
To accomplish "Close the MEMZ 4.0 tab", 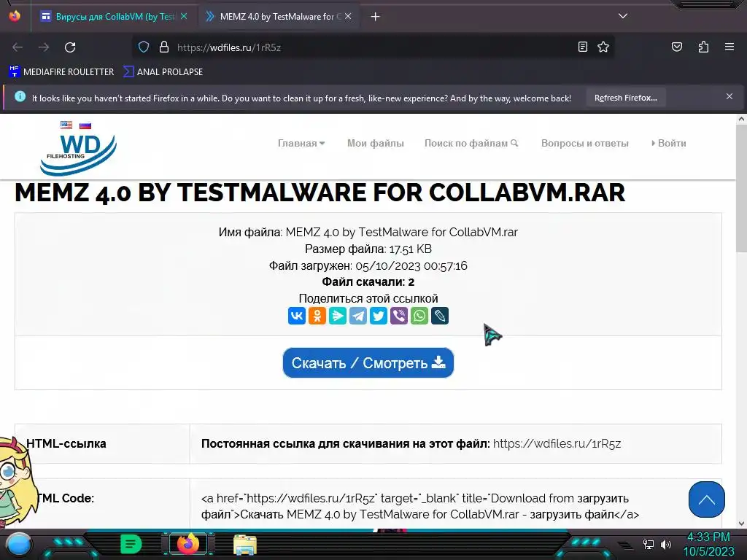I will [348, 16].
